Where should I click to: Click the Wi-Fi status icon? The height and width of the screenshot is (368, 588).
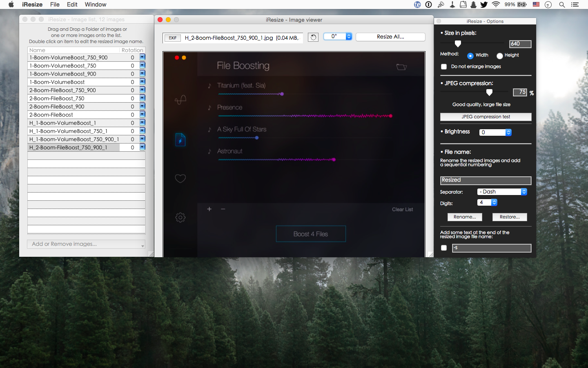(x=496, y=4)
